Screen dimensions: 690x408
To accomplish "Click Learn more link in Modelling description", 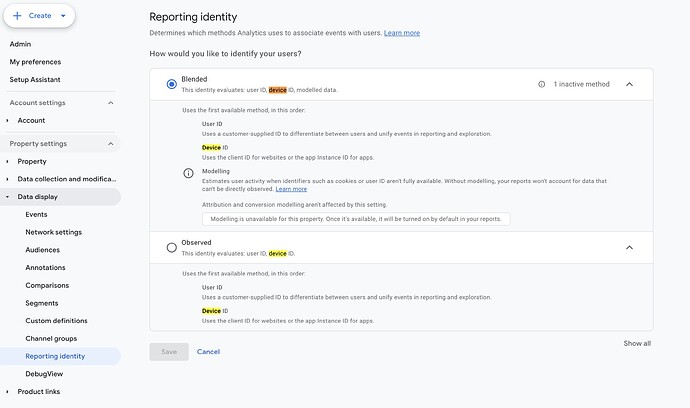I will click(291, 189).
